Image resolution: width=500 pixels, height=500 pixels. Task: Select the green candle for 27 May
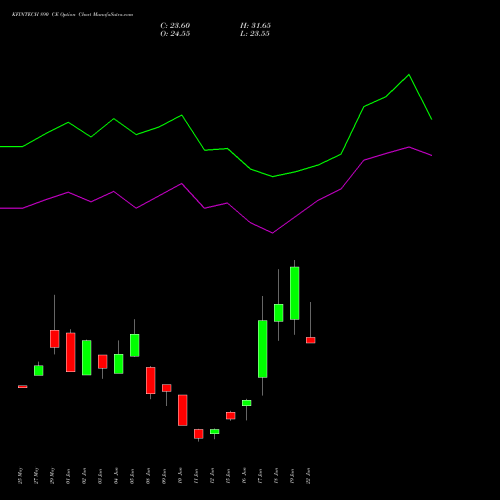(39, 371)
